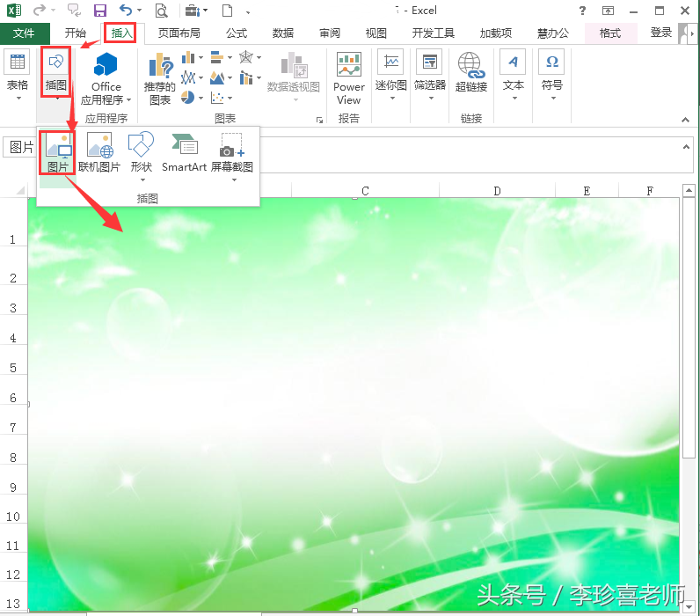Switch to 页面布局 page layout tab
The height and width of the screenshot is (616, 700).
[x=179, y=33]
